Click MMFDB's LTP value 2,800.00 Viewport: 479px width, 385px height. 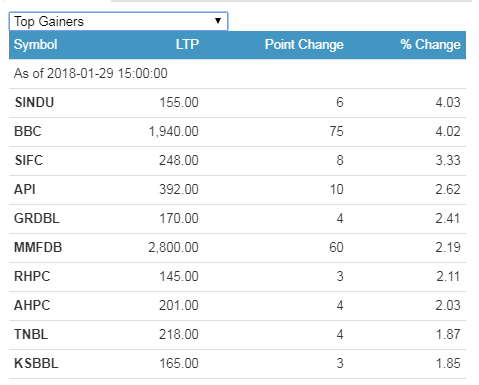[x=174, y=247]
